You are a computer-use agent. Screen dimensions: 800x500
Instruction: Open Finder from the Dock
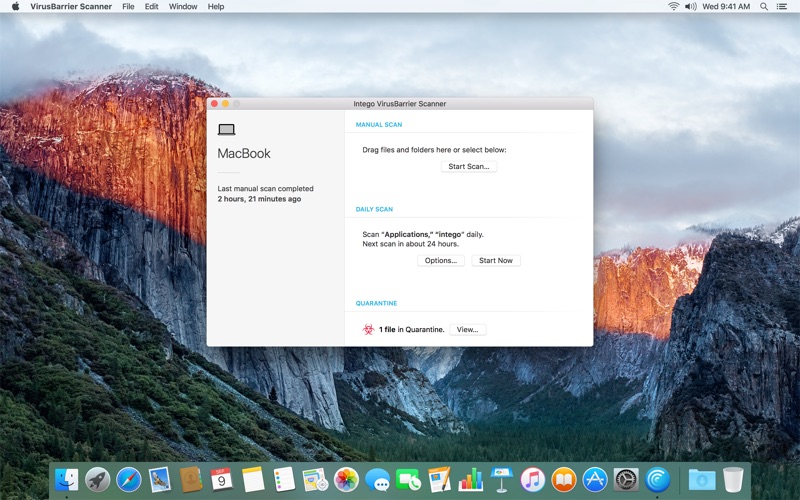67,480
